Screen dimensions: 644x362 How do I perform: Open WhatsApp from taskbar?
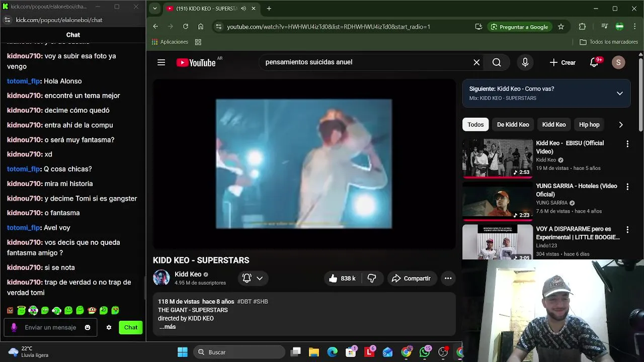point(425,352)
